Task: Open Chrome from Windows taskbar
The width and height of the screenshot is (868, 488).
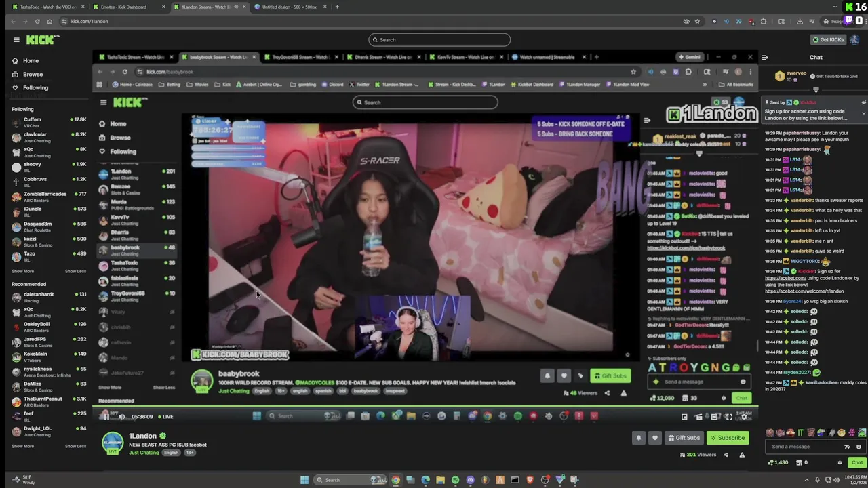Action: (x=395, y=480)
